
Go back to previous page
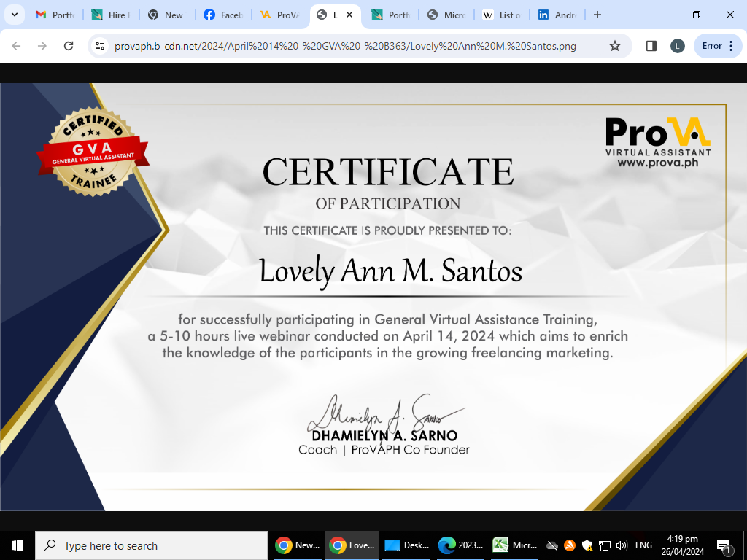[16, 46]
